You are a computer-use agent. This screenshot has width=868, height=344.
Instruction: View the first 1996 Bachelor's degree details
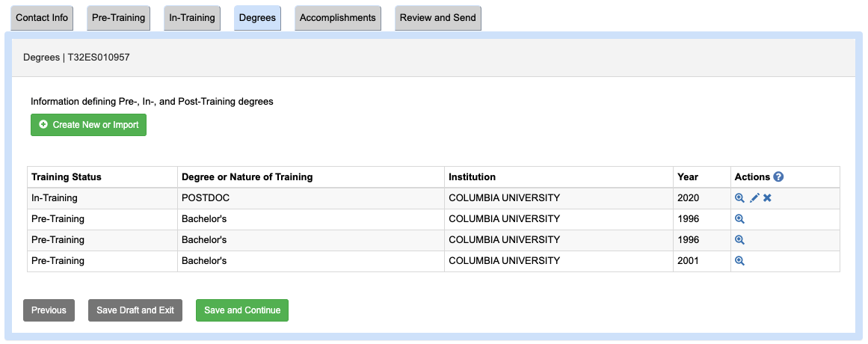[x=739, y=219]
